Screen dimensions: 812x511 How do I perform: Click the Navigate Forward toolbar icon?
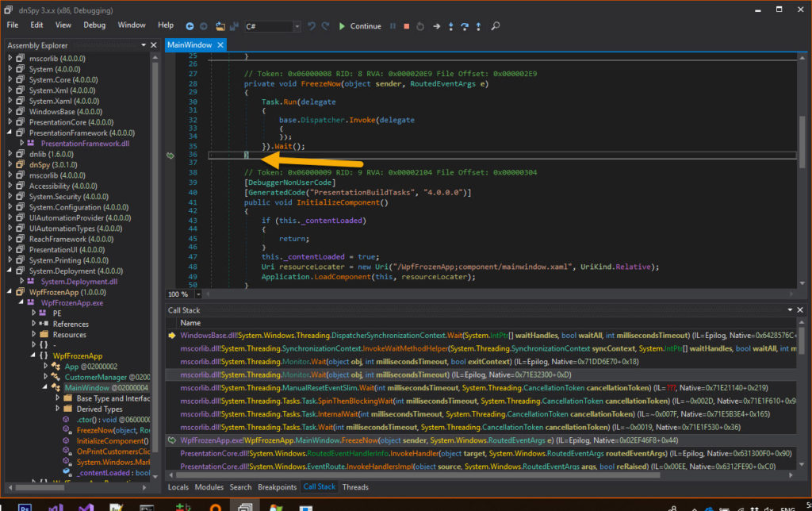point(204,26)
